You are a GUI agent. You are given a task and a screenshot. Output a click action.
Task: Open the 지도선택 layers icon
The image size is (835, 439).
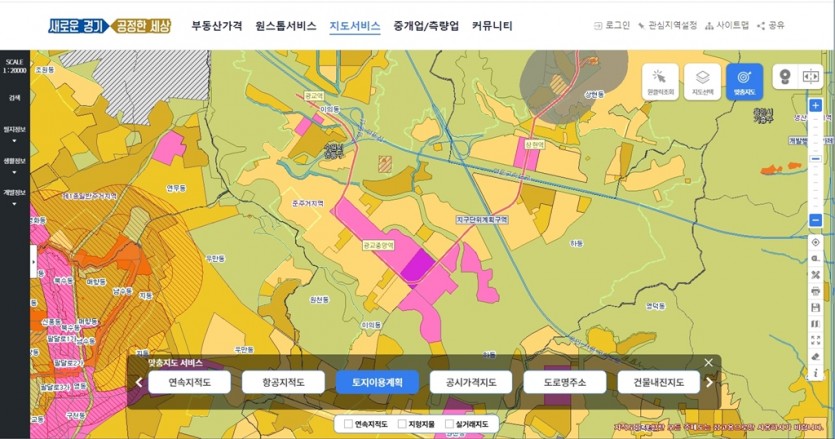tap(702, 79)
